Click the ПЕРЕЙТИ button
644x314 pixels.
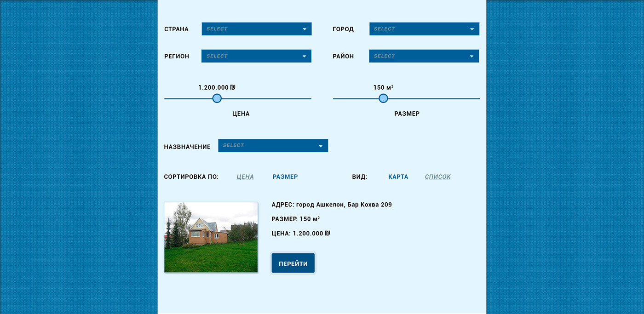[293, 263]
